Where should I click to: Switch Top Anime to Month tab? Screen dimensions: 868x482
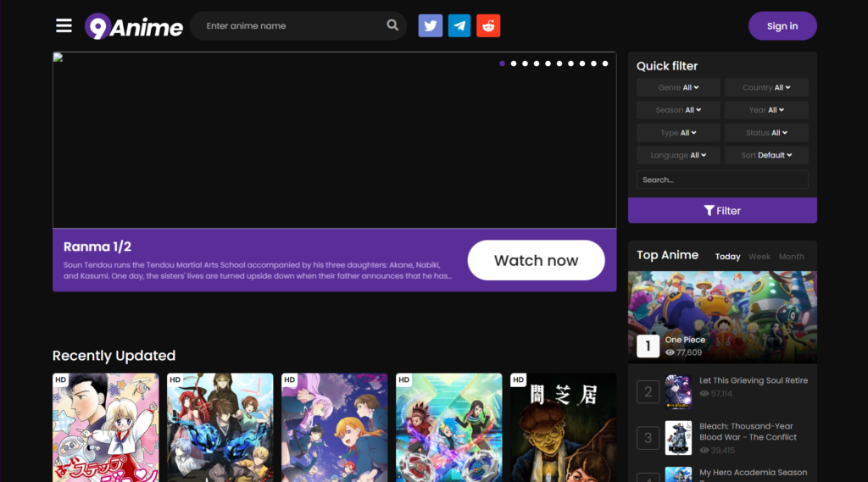tap(791, 256)
